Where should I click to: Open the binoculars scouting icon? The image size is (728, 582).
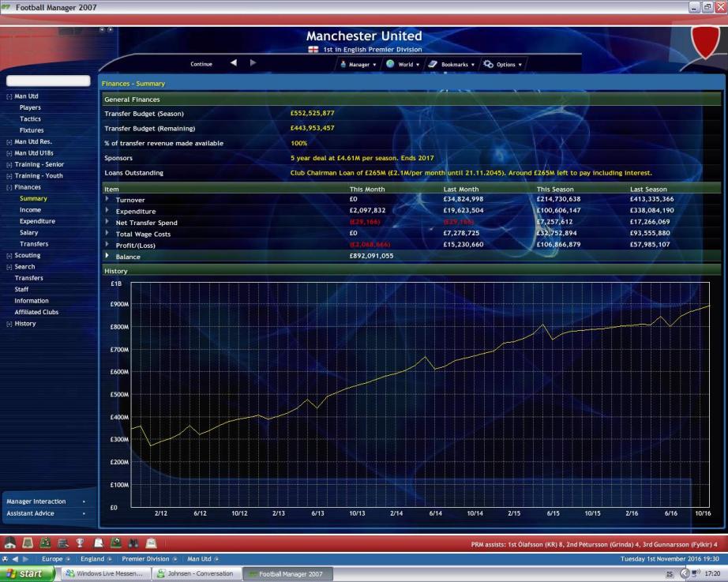point(133,543)
